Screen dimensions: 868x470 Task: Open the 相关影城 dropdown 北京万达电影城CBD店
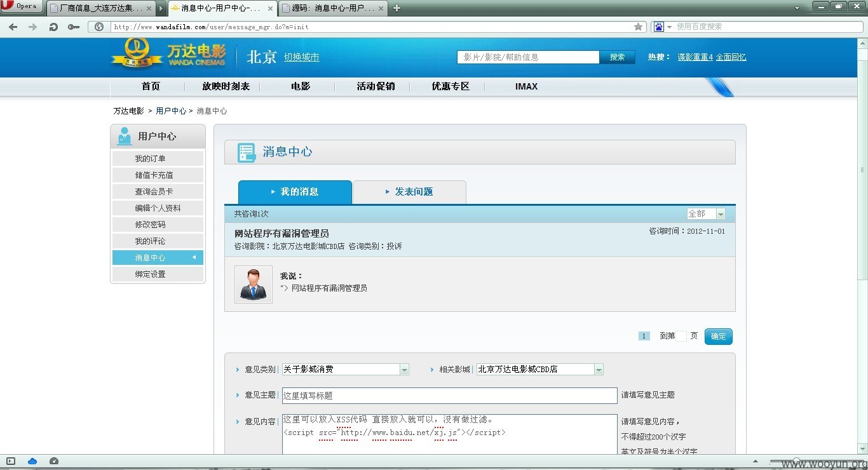coord(540,370)
